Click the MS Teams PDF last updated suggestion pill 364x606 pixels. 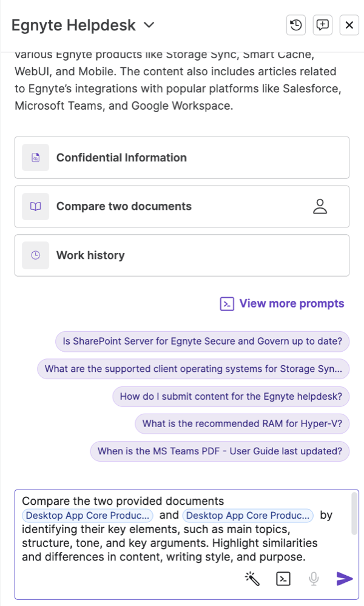tap(220, 451)
